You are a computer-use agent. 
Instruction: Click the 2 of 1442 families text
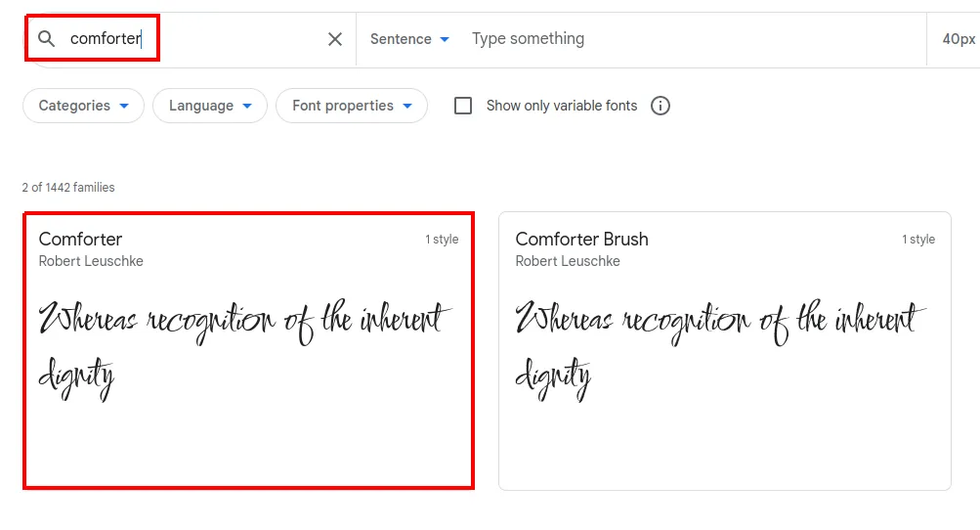tap(68, 187)
